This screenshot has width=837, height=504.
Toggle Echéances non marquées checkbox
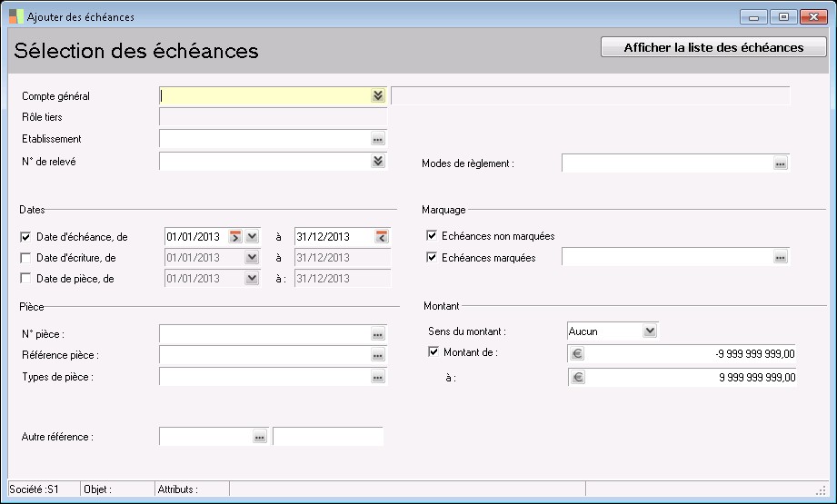pyautogui.click(x=432, y=235)
